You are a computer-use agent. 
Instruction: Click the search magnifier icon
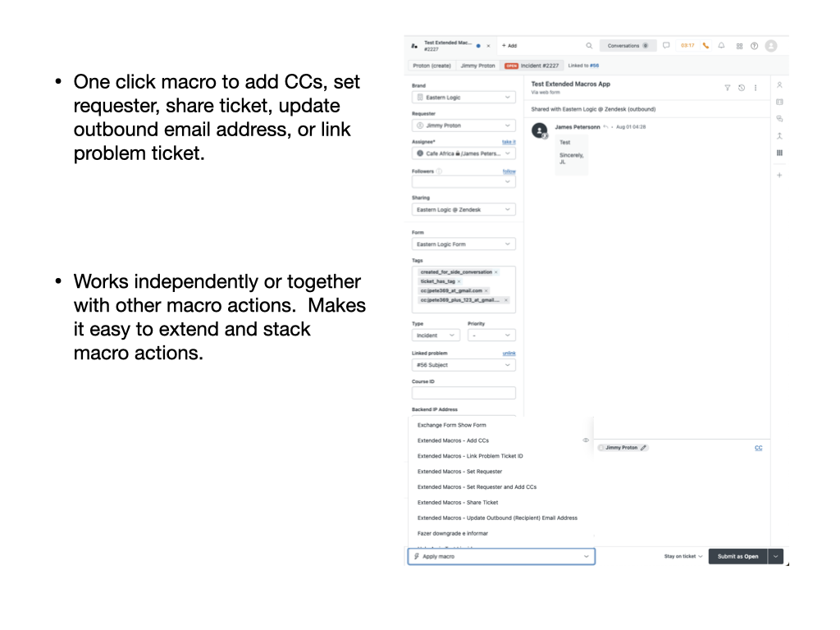click(589, 46)
